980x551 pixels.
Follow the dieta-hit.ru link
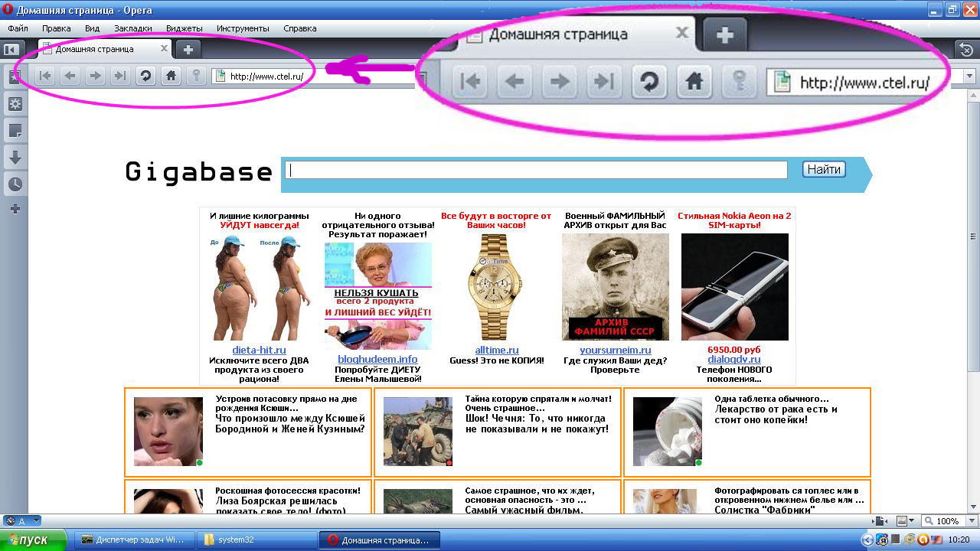point(259,350)
